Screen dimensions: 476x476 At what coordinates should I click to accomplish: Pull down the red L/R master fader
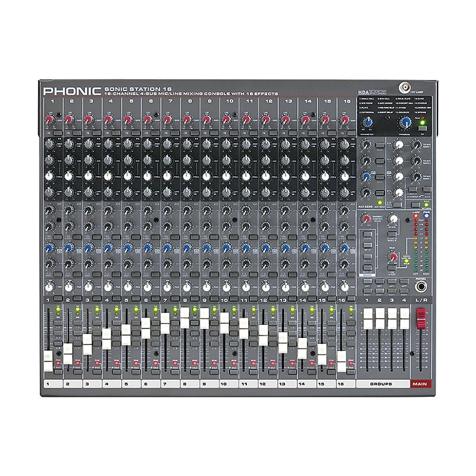click(421, 318)
